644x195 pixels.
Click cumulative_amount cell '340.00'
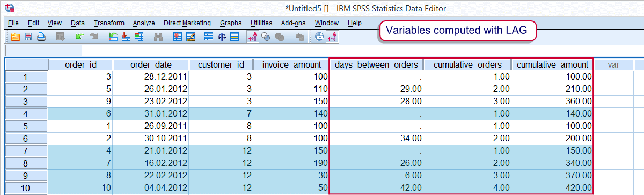pyautogui.click(x=553, y=163)
